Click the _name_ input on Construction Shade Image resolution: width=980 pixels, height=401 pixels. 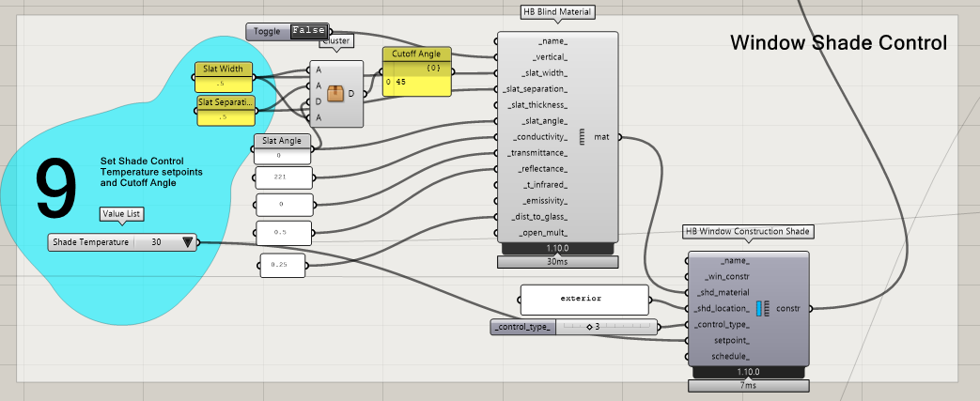pos(735,260)
